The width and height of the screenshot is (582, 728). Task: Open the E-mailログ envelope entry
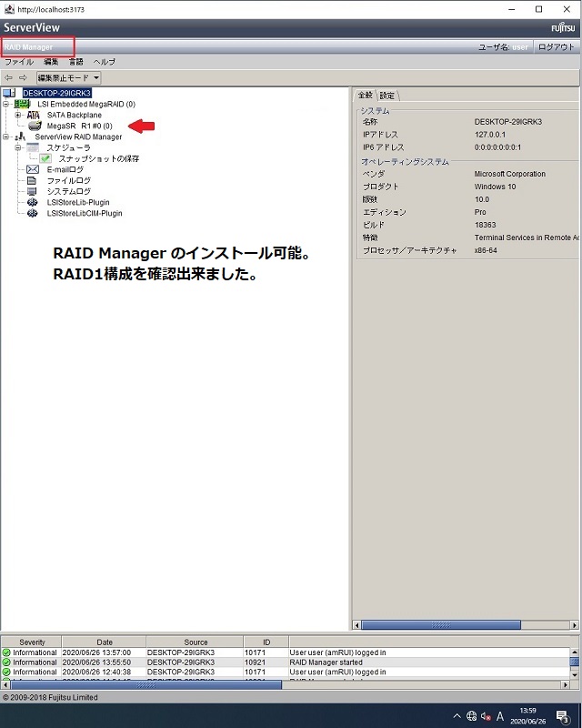32,169
